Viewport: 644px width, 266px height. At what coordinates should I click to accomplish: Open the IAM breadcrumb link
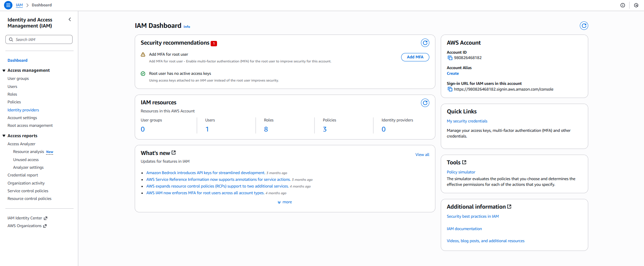pos(19,5)
